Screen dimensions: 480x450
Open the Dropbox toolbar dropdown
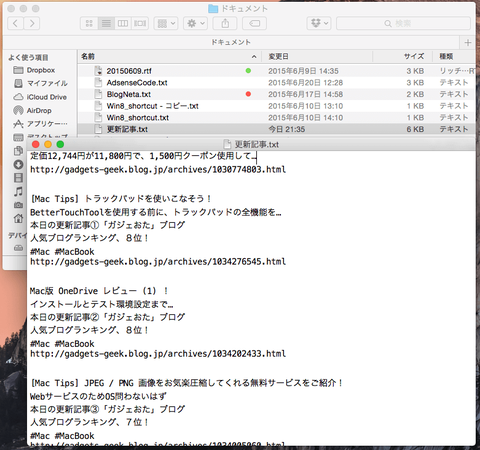[x=319, y=23]
